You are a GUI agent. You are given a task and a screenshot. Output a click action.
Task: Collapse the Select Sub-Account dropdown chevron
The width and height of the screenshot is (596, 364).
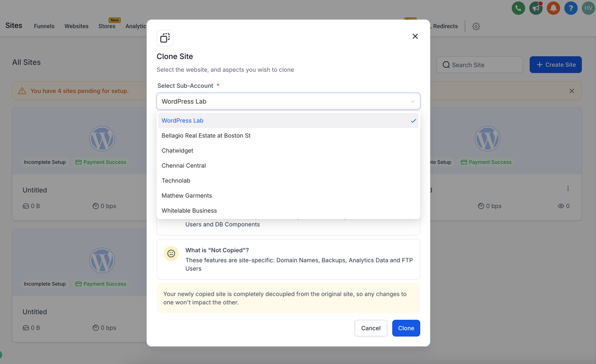[x=413, y=101]
